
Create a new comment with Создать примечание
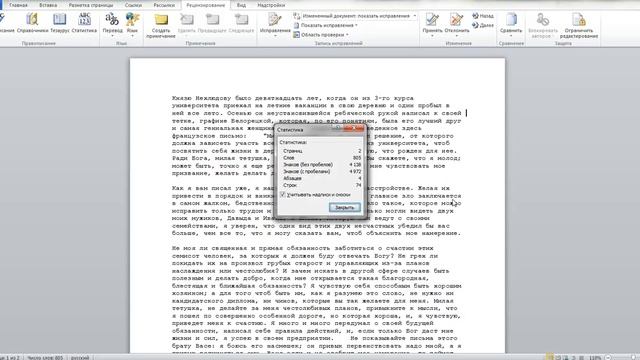(161, 26)
